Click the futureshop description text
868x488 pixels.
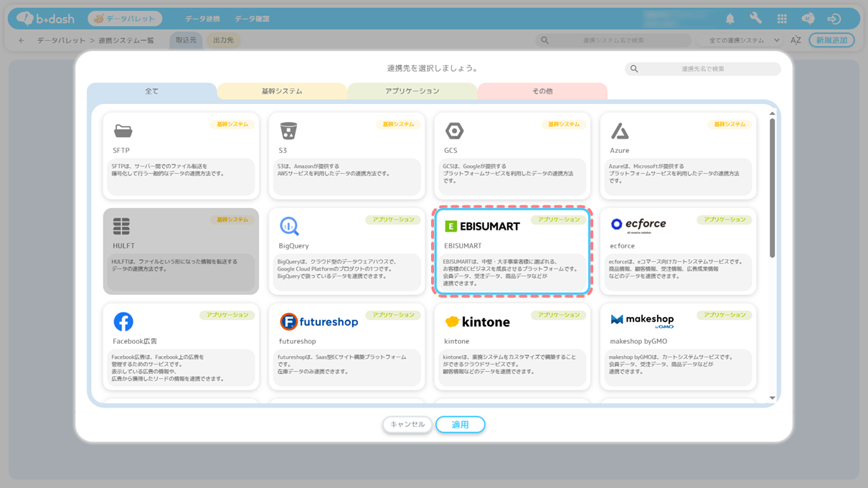point(342,364)
